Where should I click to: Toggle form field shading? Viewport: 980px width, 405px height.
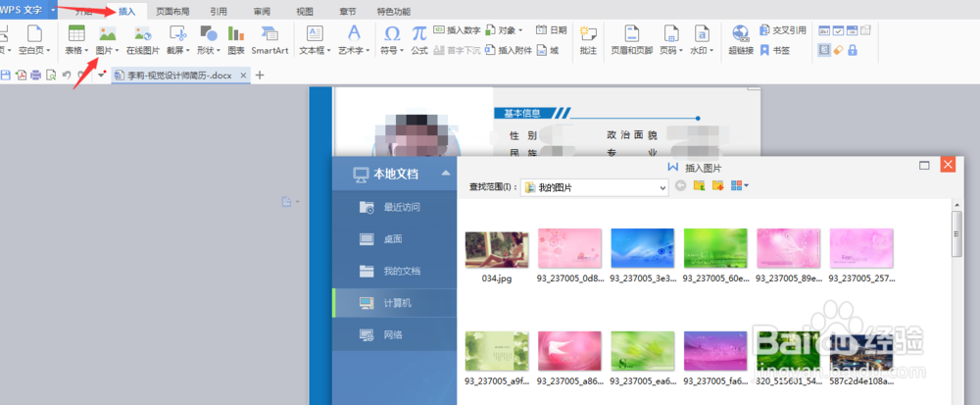tap(824, 50)
